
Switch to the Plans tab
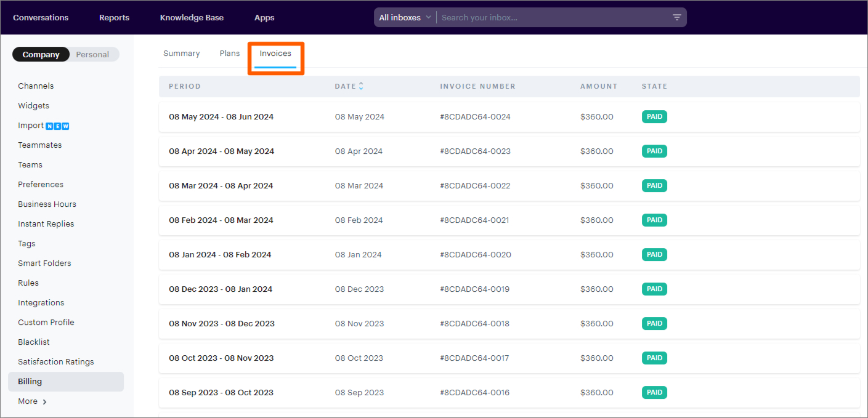(230, 54)
